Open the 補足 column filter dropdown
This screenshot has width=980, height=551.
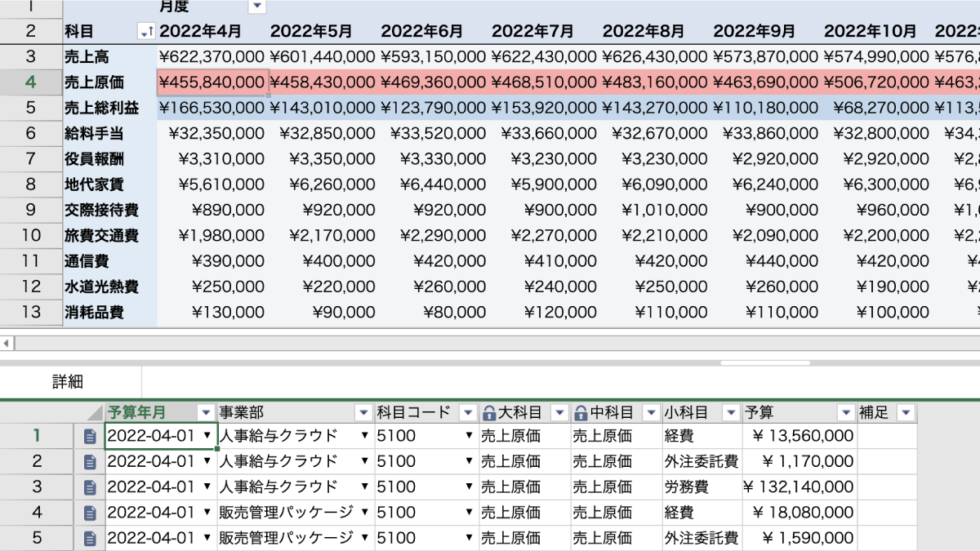[905, 413]
